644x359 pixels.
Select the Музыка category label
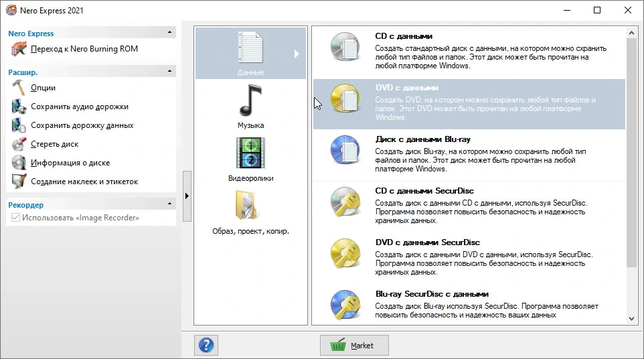[250, 125]
